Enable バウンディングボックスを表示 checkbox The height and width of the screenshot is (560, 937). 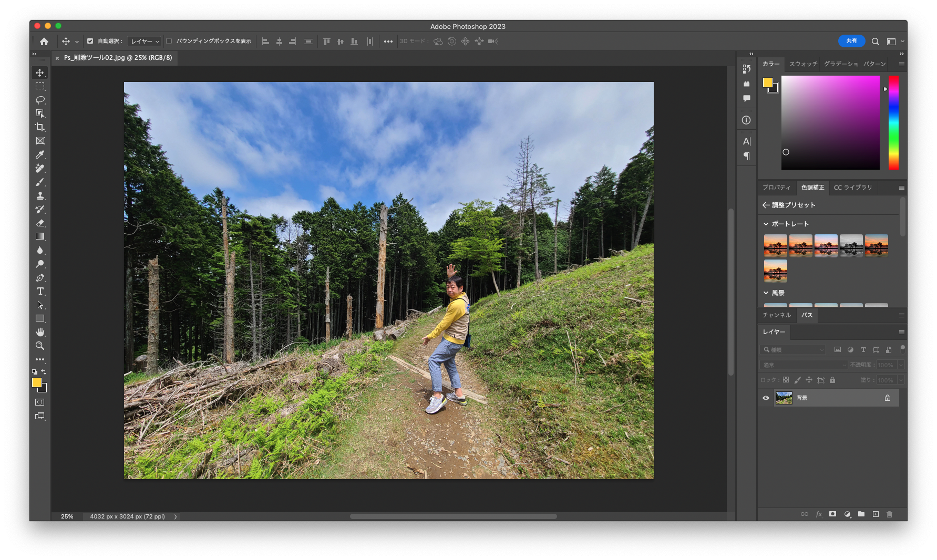coord(169,41)
